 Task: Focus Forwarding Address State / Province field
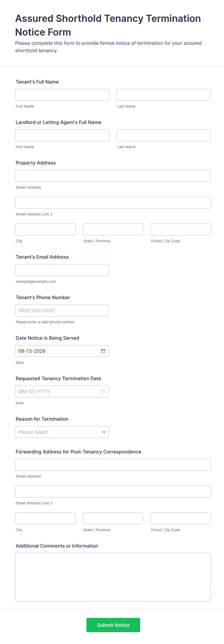pos(113,518)
